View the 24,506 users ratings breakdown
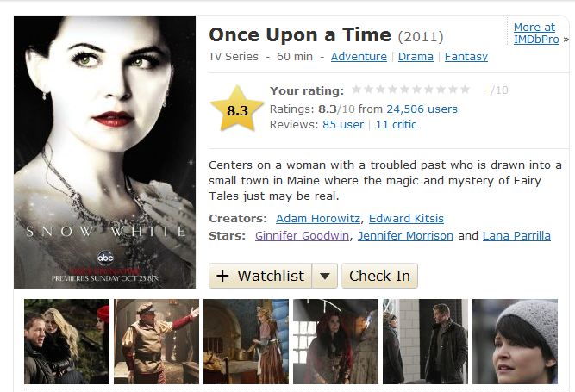This screenshot has width=575, height=392. tap(422, 109)
